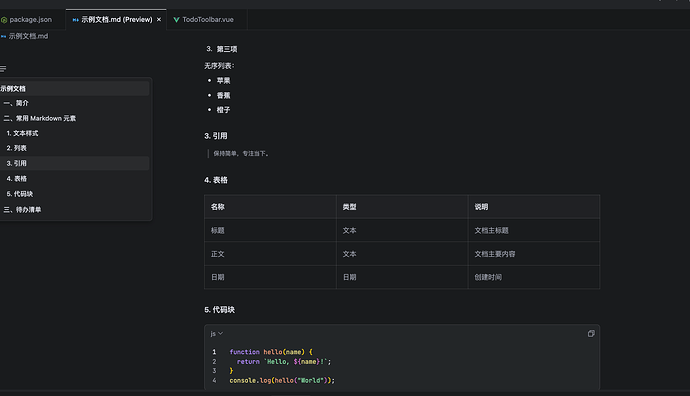Click the 橙子 bullet item
The width and height of the screenshot is (690, 396).
click(x=223, y=110)
